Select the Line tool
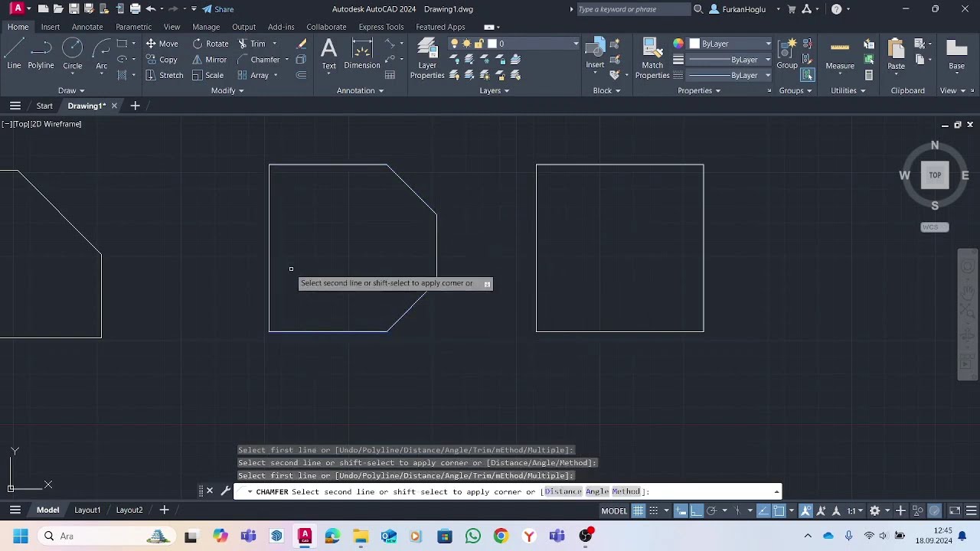The image size is (980, 551). [x=14, y=55]
